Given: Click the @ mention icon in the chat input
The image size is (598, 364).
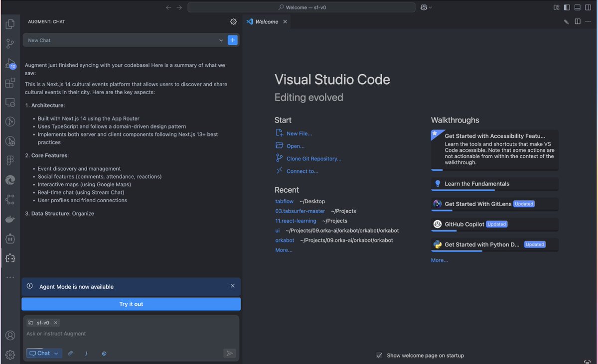Looking at the screenshot, I should (x=104, y=353).
